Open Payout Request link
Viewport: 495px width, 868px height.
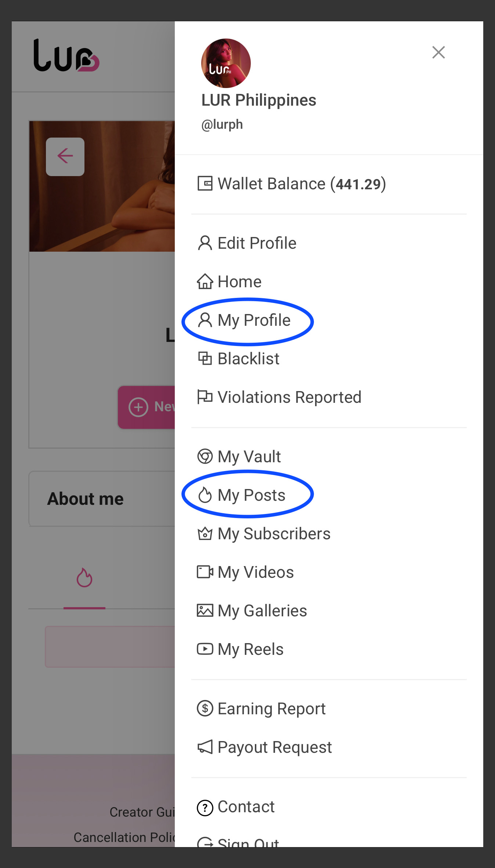click(x=264, y=747)
